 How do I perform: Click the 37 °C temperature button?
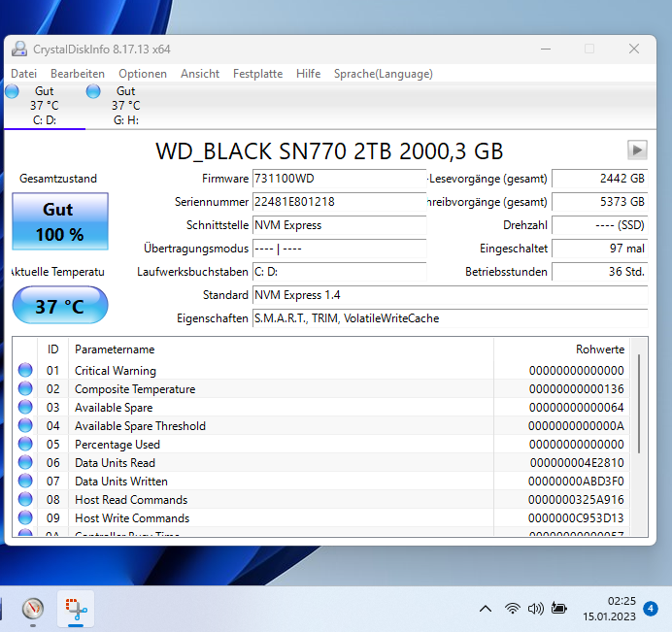(x=60, y=306)
